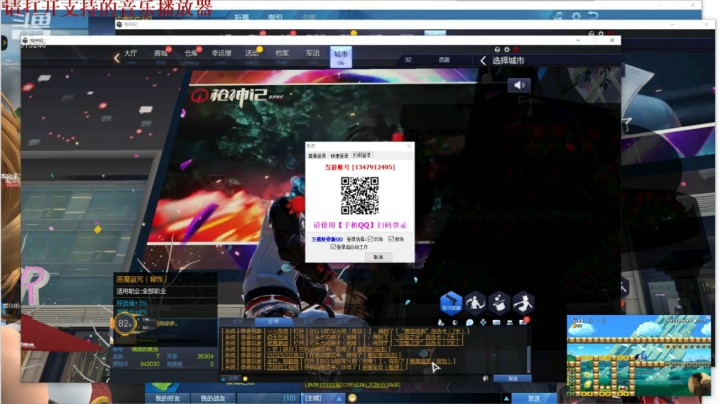Image resolution: width=720 pixels, height=404 pixels.
Task: Open emoji picker in the bottom chat bar
Action: pos(352,398)
